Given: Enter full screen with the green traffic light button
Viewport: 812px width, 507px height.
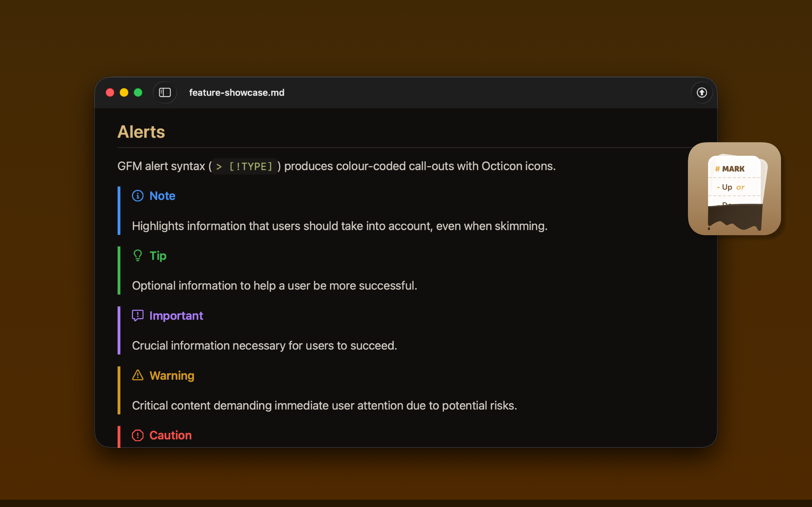Looking at the screenshot, I should [138, 92].
